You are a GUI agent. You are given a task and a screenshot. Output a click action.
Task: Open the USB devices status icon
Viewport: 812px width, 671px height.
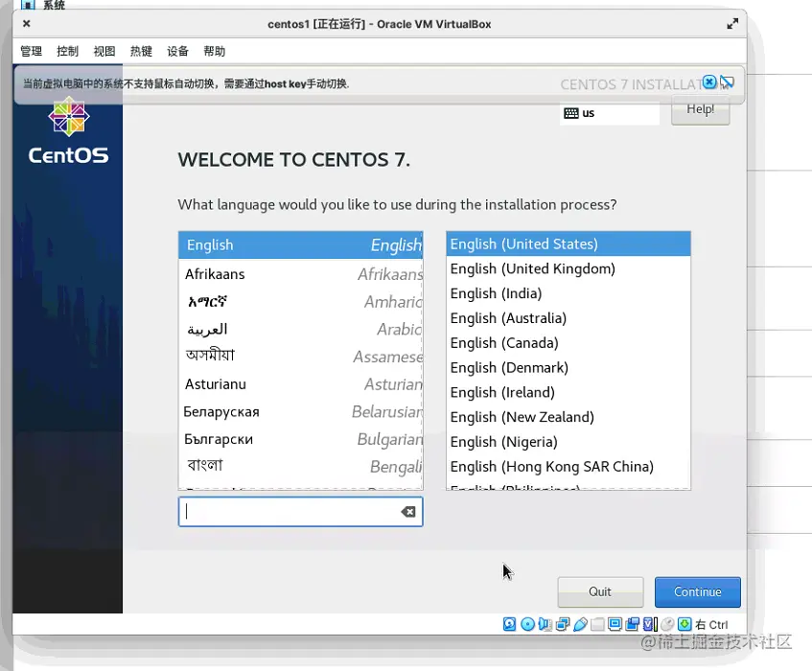click(x=581, y=624)
